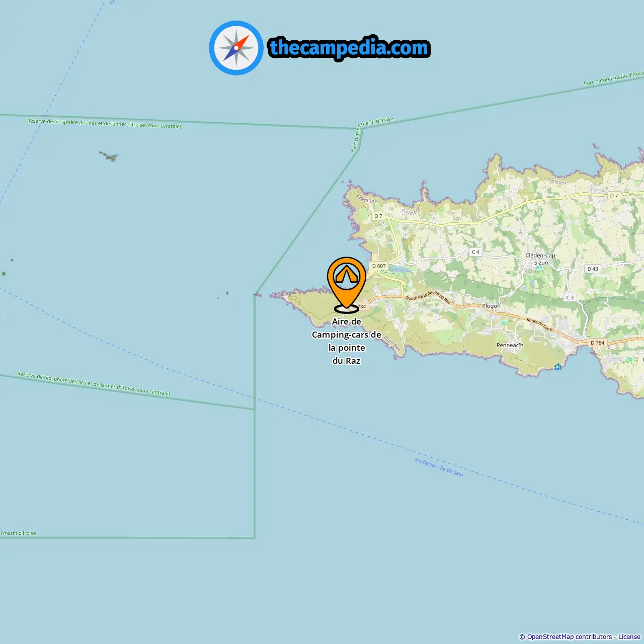The width and height of the screenshot is (644, 644).
Task: Click the orange campsite map pin
Action: [x=347, y=284]
